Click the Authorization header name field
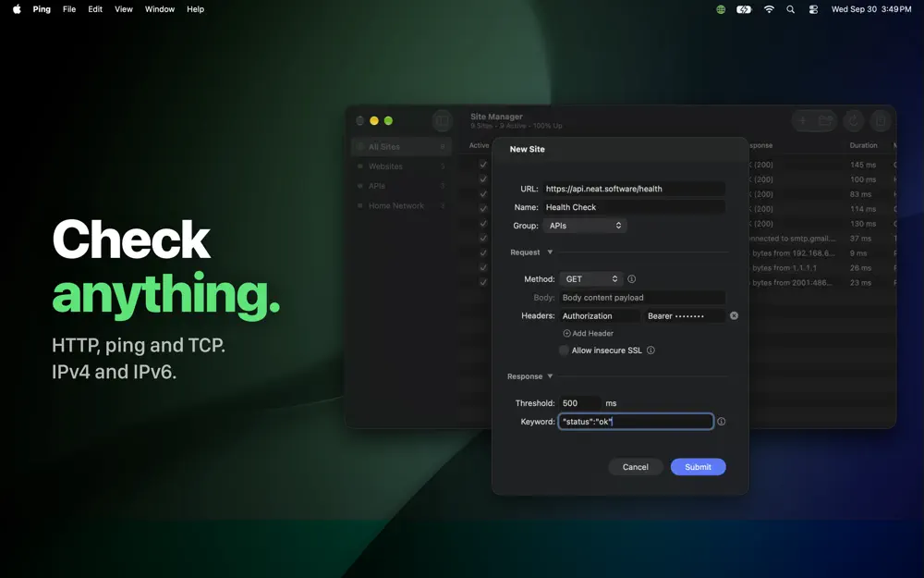 click(x=600, y=315)
